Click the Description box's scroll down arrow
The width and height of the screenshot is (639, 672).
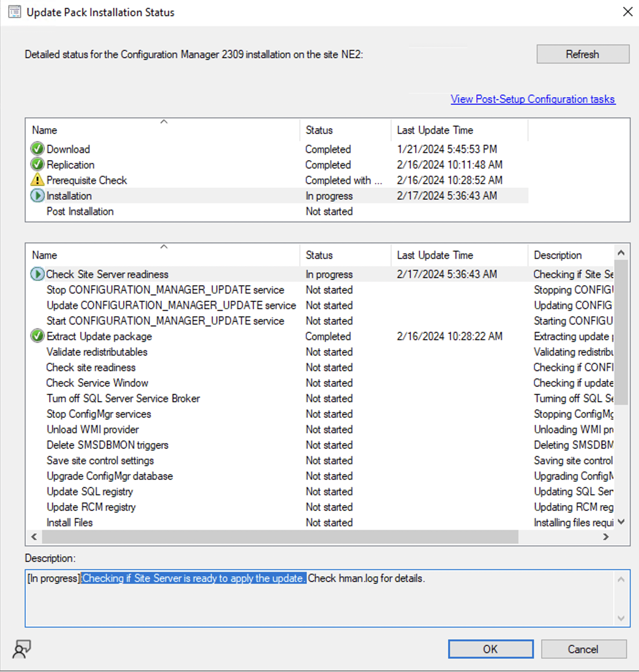621,618
